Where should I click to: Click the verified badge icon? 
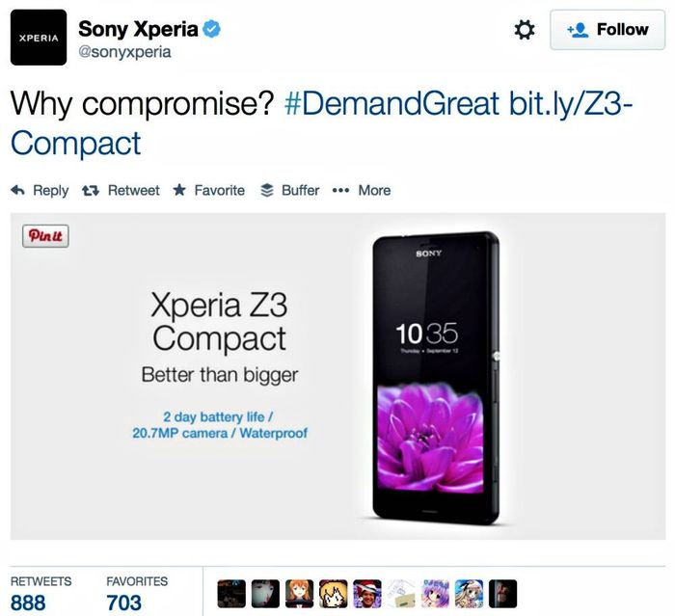tap(212, 29)
